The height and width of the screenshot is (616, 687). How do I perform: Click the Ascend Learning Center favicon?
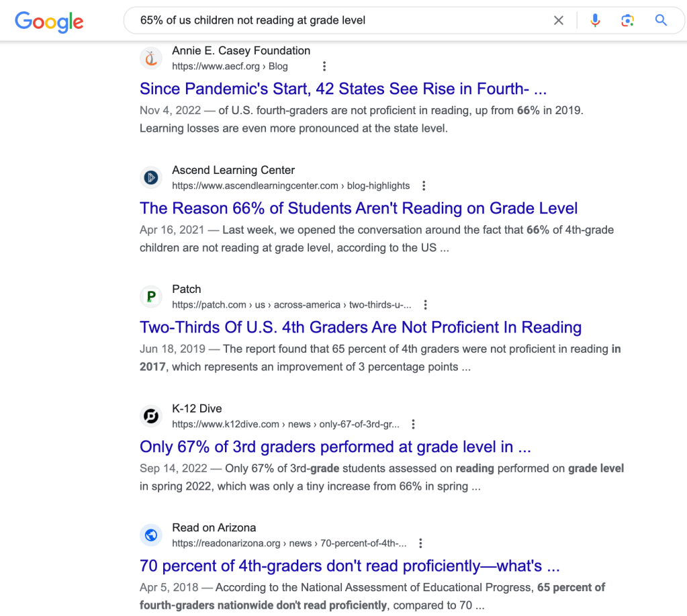tap(151, 178)
